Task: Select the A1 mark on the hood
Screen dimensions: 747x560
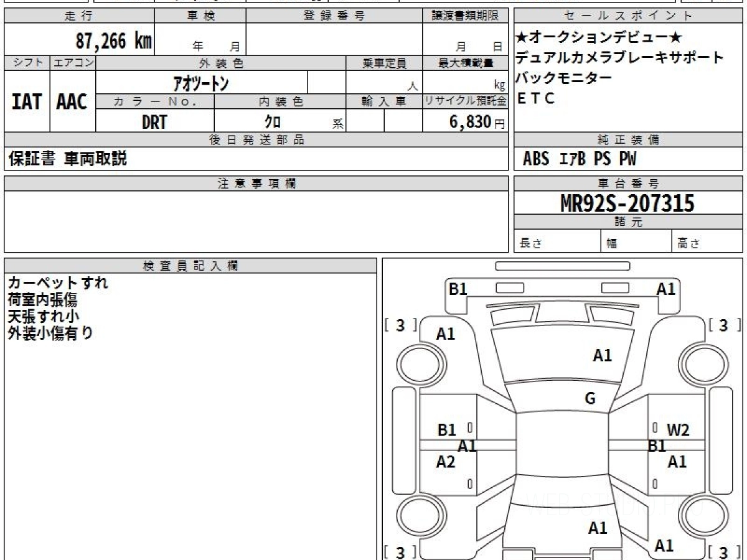Action: tap(602, 355)
